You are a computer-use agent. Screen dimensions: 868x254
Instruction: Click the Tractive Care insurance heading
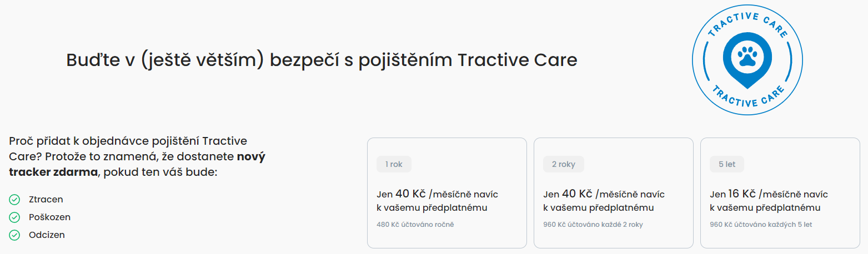pos(322,60)
